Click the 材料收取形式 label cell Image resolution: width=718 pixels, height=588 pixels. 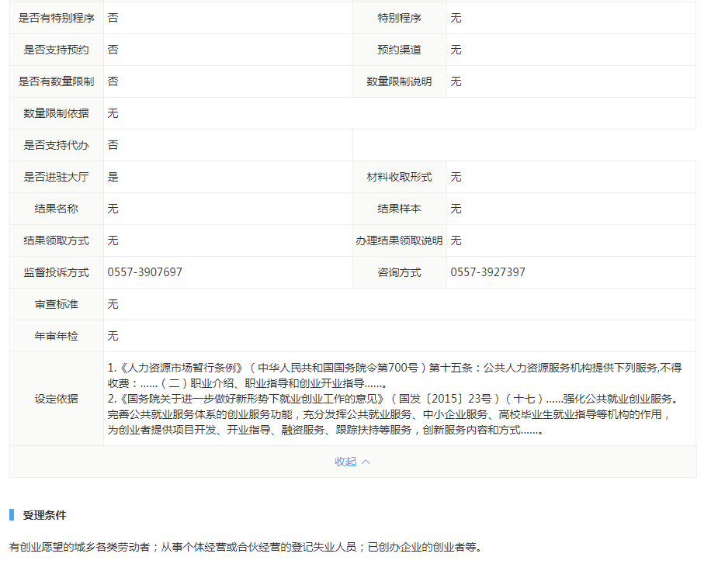click(399, 177)
